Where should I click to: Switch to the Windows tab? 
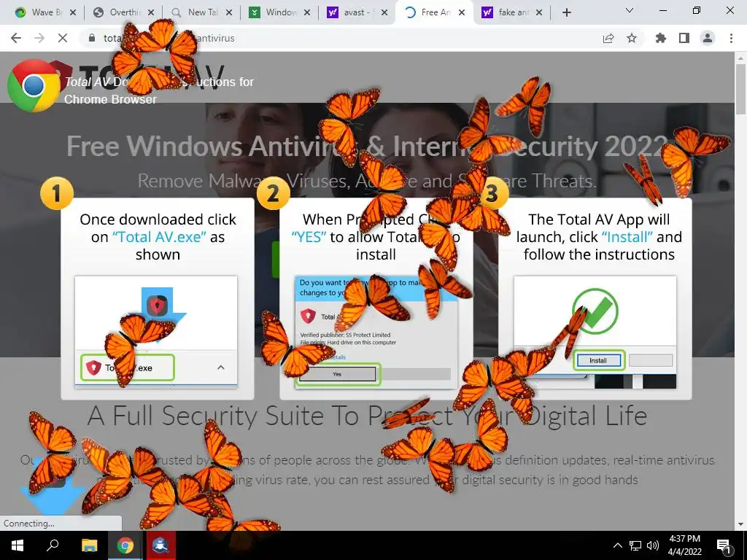click(x=281, y=12)
